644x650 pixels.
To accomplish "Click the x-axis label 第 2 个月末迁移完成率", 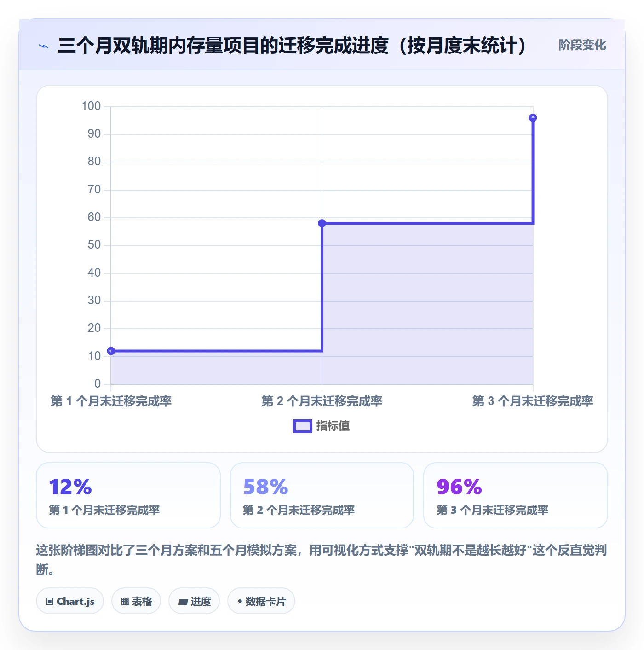I will pos(322,401).
